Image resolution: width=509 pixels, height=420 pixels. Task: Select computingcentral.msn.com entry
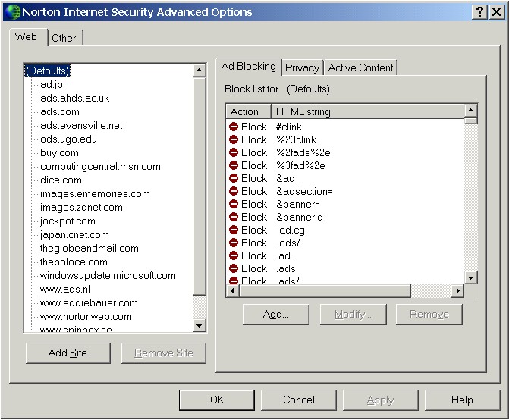[x=100, y=166]
